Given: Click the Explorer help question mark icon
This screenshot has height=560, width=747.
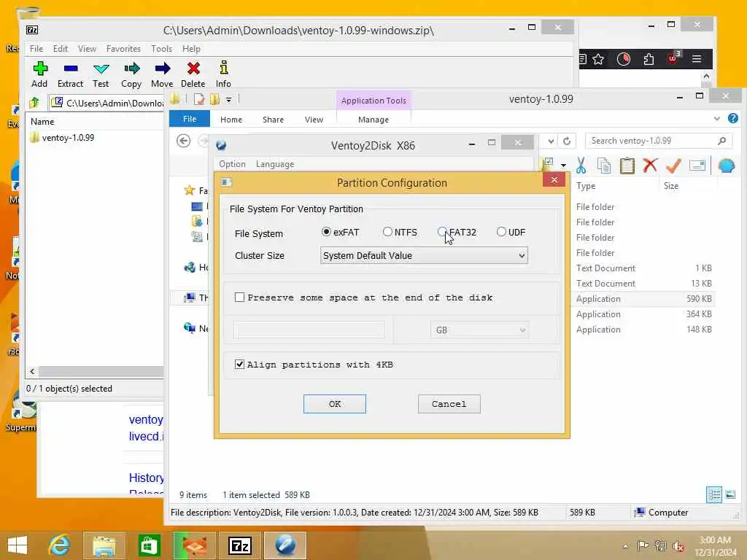Looking at the screenshot, I should pos(733,118).
